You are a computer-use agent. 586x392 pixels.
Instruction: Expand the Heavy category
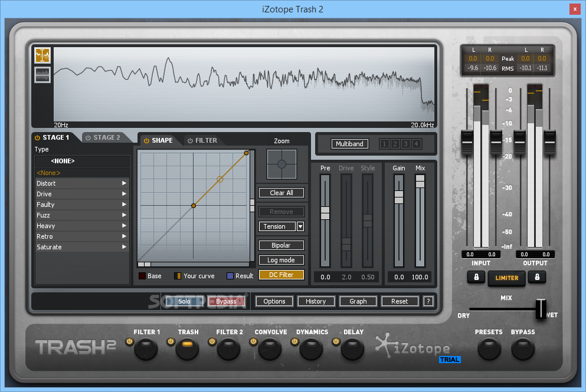(x=82, y=226)
